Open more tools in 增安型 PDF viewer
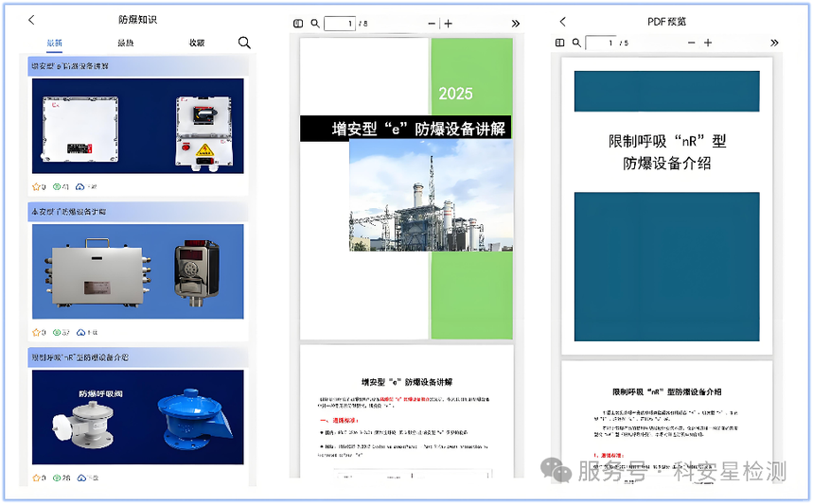 pos(516,24)
